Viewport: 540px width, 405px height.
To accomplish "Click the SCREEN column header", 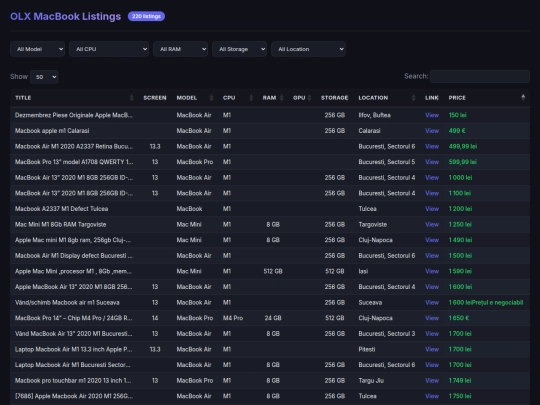I will point(155,98).
